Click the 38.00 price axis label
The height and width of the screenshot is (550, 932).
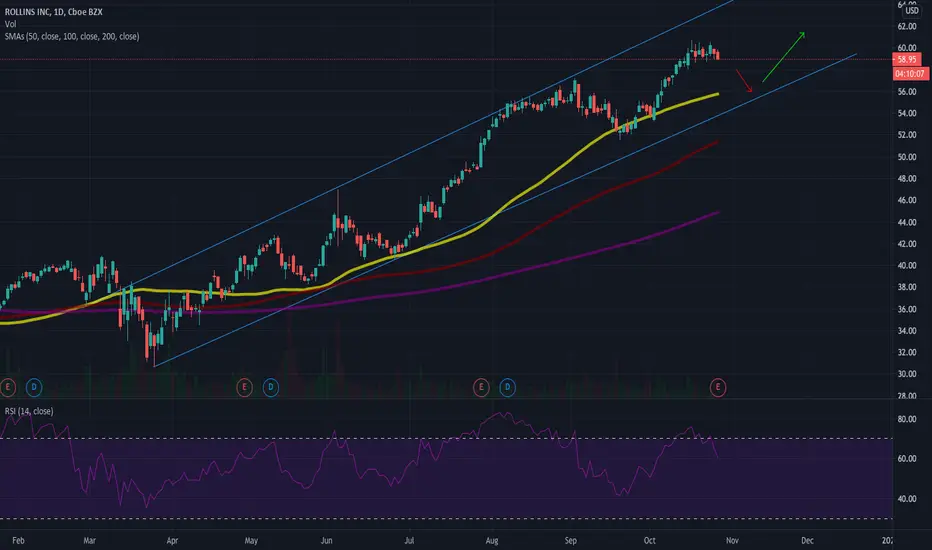coord(906,287)
